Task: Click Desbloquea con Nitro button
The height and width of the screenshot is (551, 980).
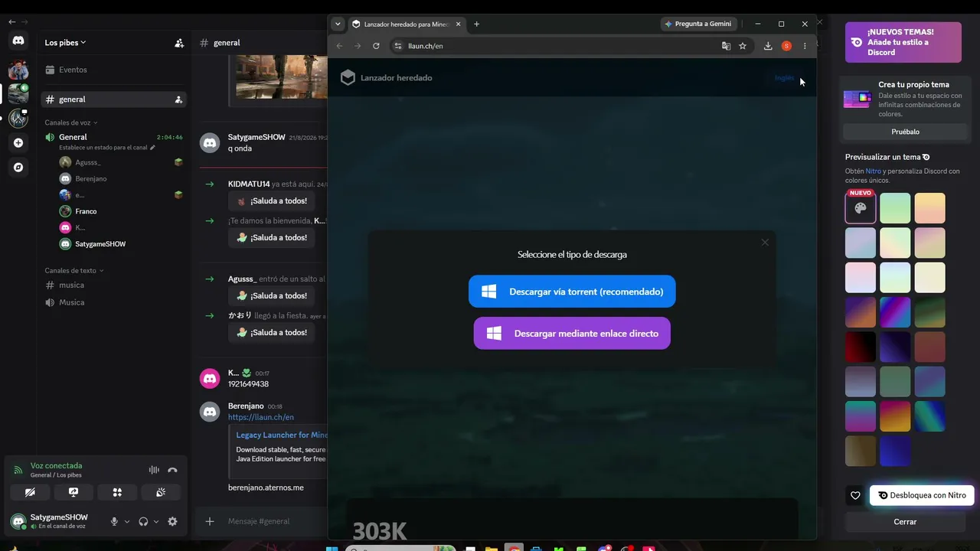Action: point(922,495)
